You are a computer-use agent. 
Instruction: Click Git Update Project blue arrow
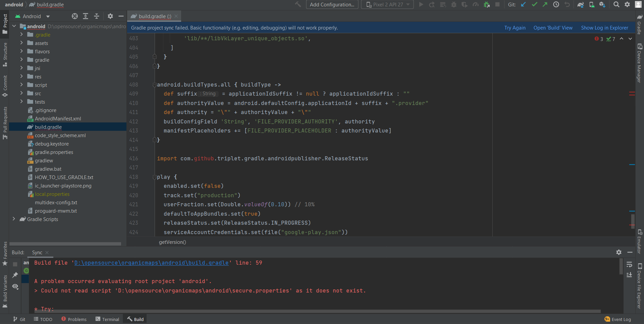point(523,4)
